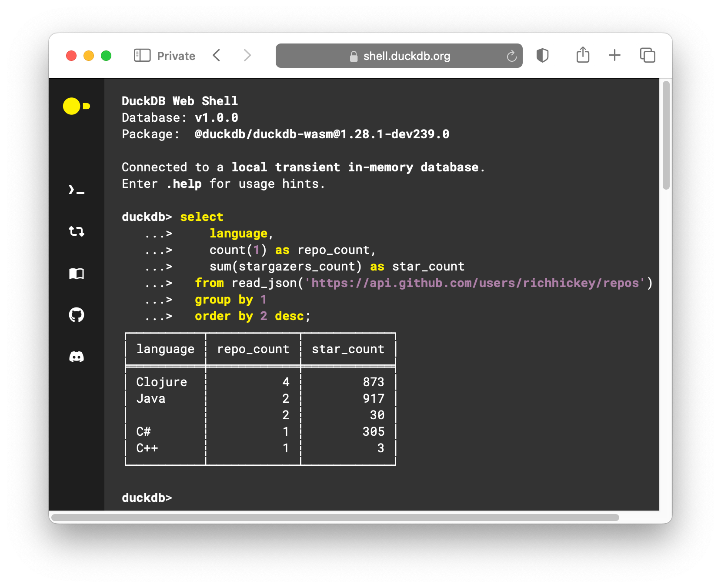The width and height of the screenshot is (721, 588).
Task: Open the shell terminal sidebar icon
Action: pyautogui.click(x=77, y=190)
